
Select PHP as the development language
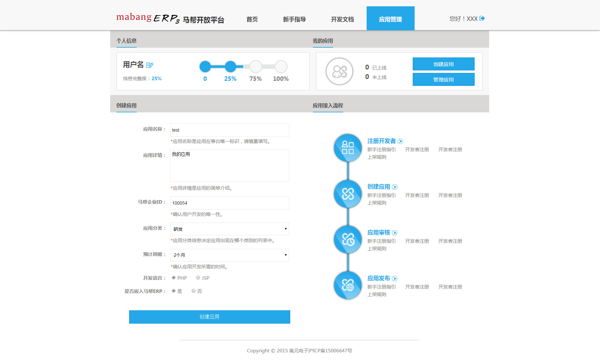(x=174, y=278)
